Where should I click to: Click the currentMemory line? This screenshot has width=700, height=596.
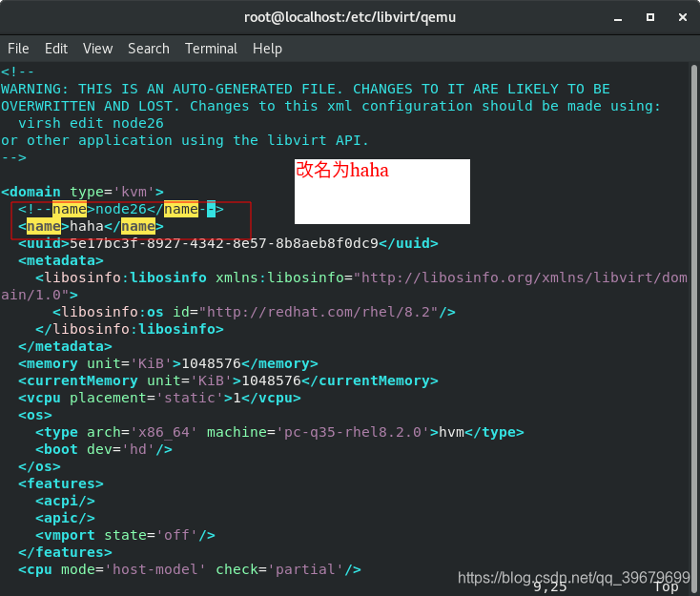[228, 380]
